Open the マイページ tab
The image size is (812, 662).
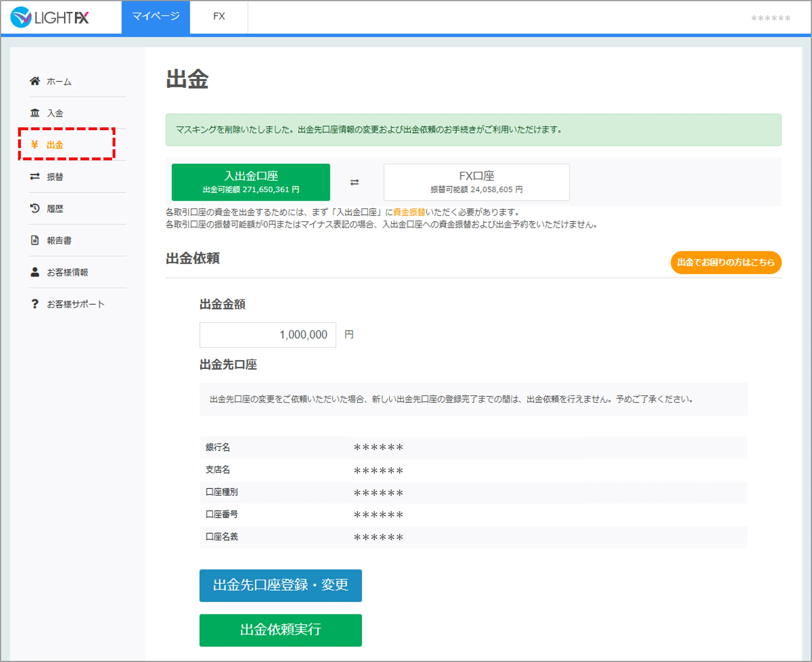click(155, 17)
